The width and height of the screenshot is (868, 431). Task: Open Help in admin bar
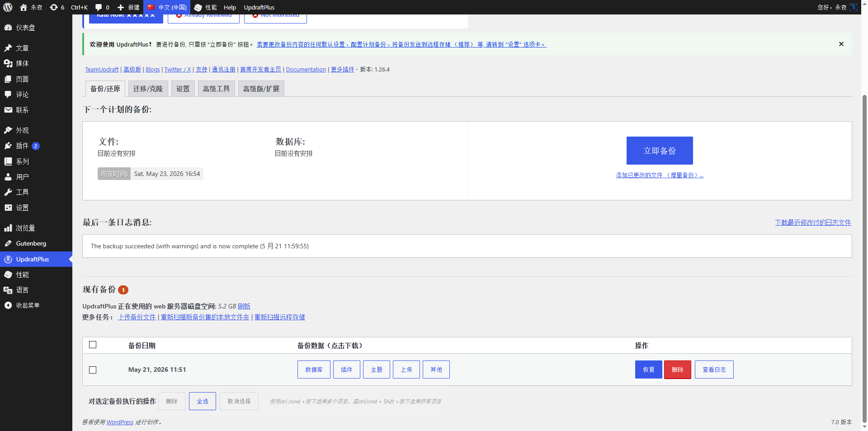click(230, 7)
